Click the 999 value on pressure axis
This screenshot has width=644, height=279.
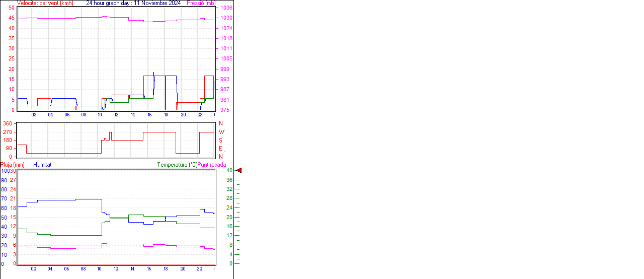(225, 69)
